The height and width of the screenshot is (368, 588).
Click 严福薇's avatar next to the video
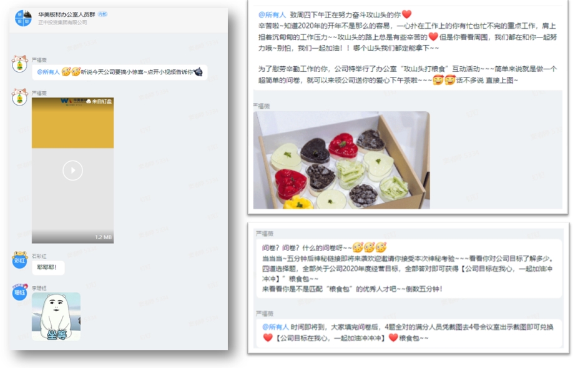point(19,97)
